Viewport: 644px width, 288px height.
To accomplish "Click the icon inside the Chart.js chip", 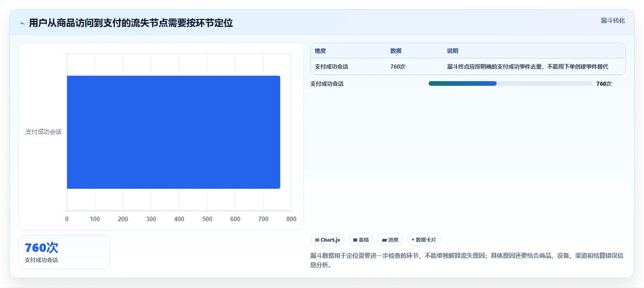I will point(317,240).
